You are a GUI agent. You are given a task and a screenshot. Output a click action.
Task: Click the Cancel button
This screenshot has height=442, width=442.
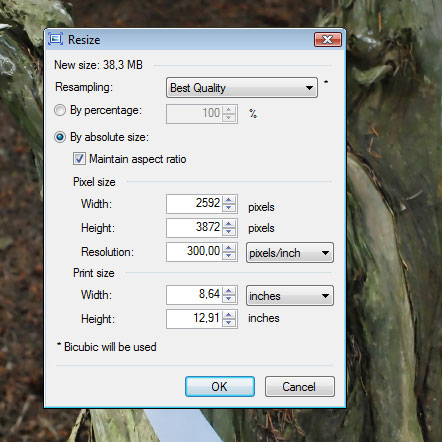click(x=300, y=387)
